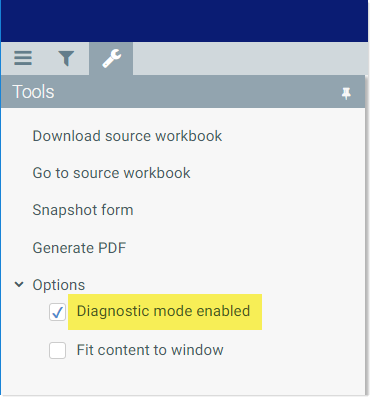
Task: Click the Tools panel title
Action: point(33,92)
